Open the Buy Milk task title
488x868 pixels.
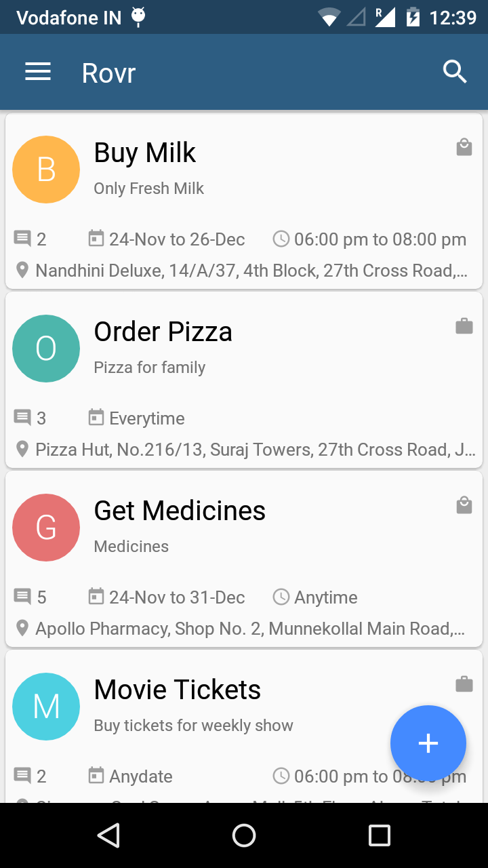click(145, 153)
